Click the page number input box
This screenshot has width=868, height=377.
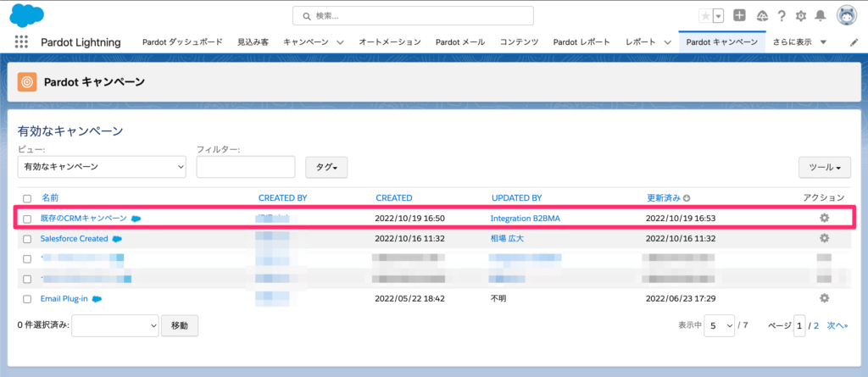click(x=799, y=326)
